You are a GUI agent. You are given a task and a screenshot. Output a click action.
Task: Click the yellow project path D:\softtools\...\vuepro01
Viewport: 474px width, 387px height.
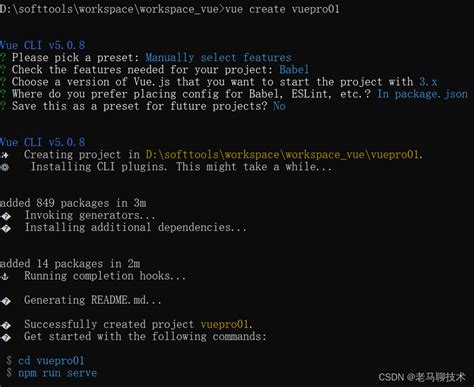(x=284, y=155)
